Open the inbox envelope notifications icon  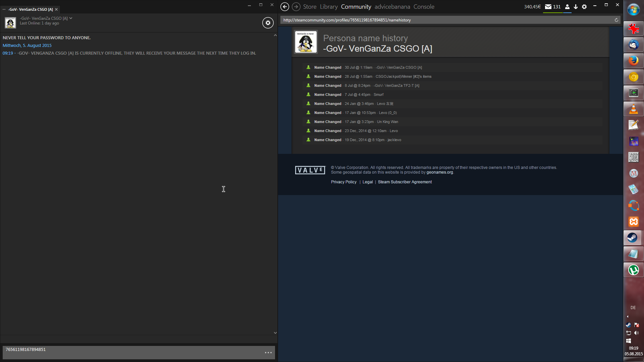[548, 7]
